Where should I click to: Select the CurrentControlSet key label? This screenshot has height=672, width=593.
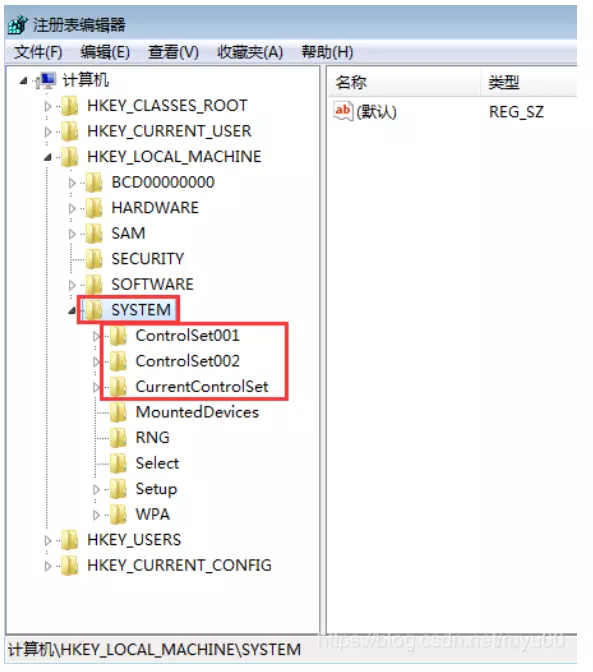click(202, 387)
